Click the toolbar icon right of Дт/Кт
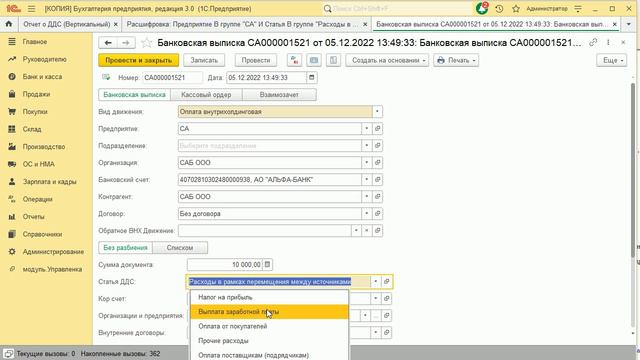This screenshot has width=640, height=360. tap(313, 60)
